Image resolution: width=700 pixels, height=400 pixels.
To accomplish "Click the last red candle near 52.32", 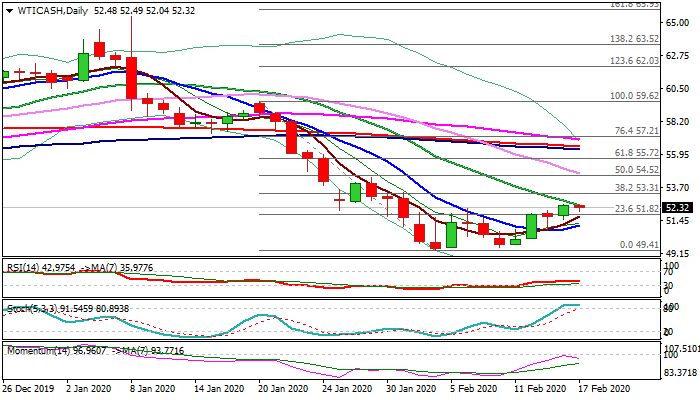I will coord(580,207).
